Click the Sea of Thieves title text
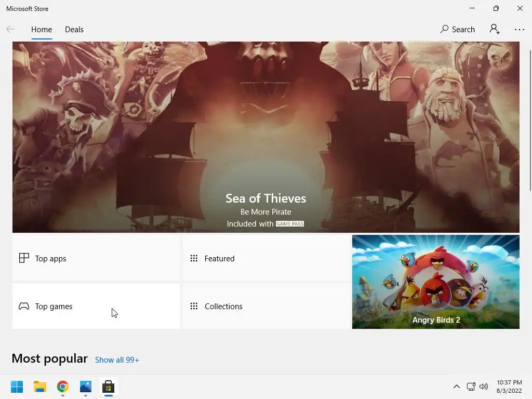Viewport: 532px width, 399px height. click(x=265, y=198)
